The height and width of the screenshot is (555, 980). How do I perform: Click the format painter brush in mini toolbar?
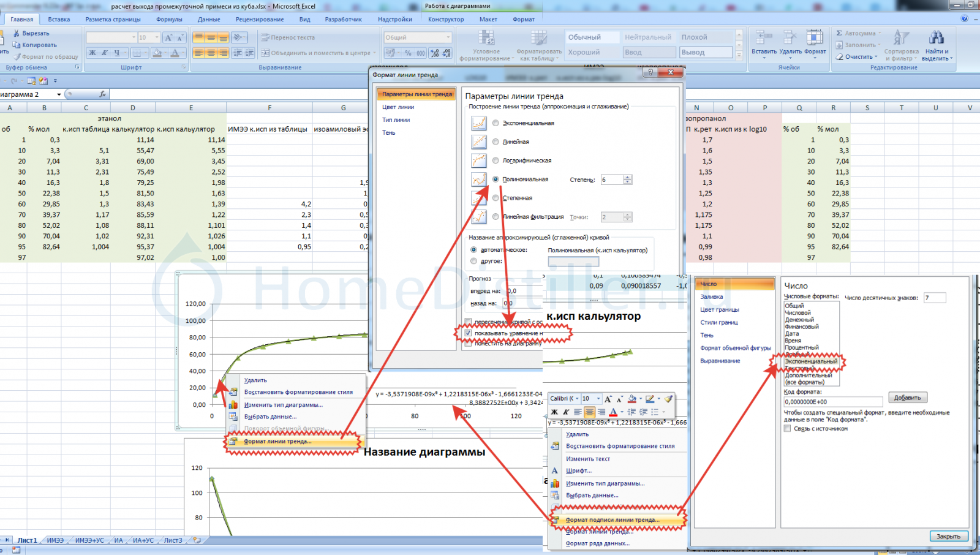[668, 399]
